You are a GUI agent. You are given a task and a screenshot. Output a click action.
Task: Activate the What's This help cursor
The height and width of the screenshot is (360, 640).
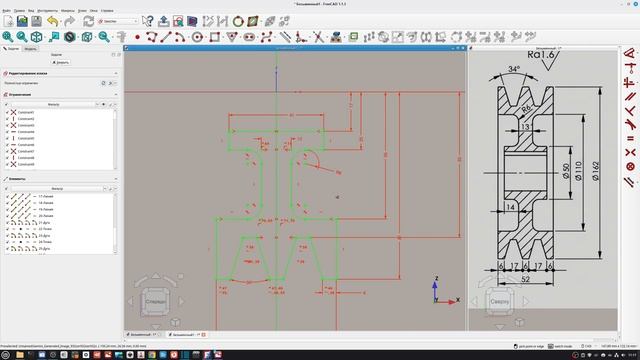coord(148,21)
